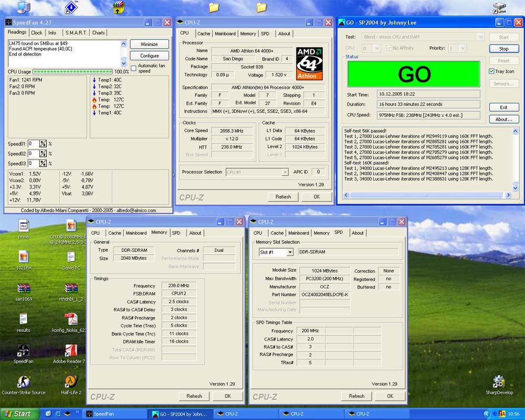Viewport: 525px width, 420px height.
Task: Open rthdribl_1_2 archive icon
Action: tap(71, 288)
